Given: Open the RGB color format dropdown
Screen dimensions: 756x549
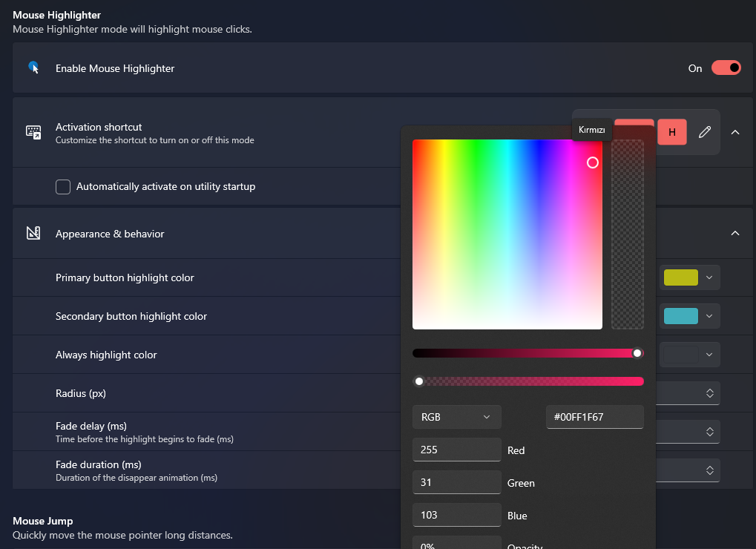Looking at the screenshot, I should tap(456, 417).
